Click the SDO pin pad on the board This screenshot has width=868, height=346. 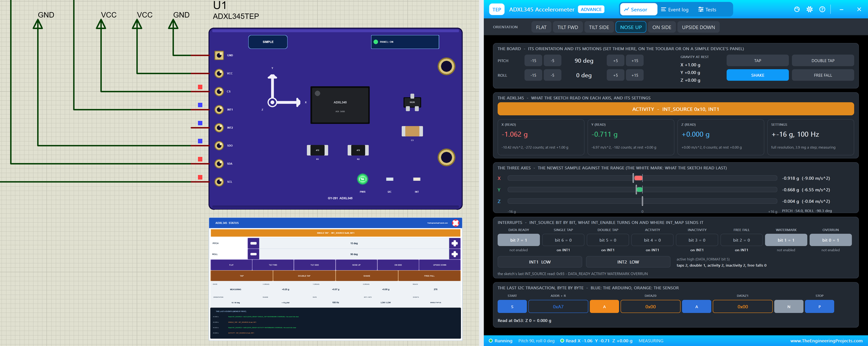point(219,145)
